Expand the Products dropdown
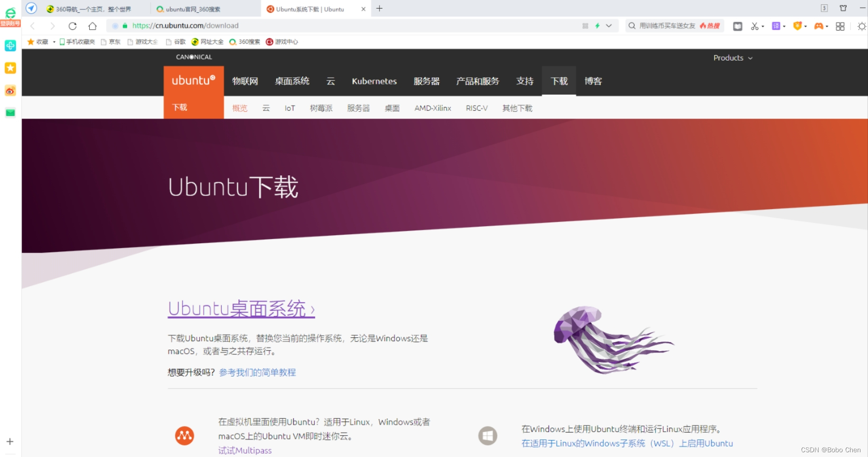868x457 pixels. click(x=733, y=58)
